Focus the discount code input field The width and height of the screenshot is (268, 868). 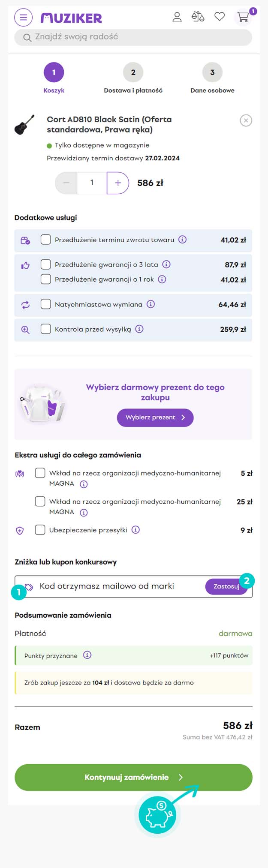116,586
